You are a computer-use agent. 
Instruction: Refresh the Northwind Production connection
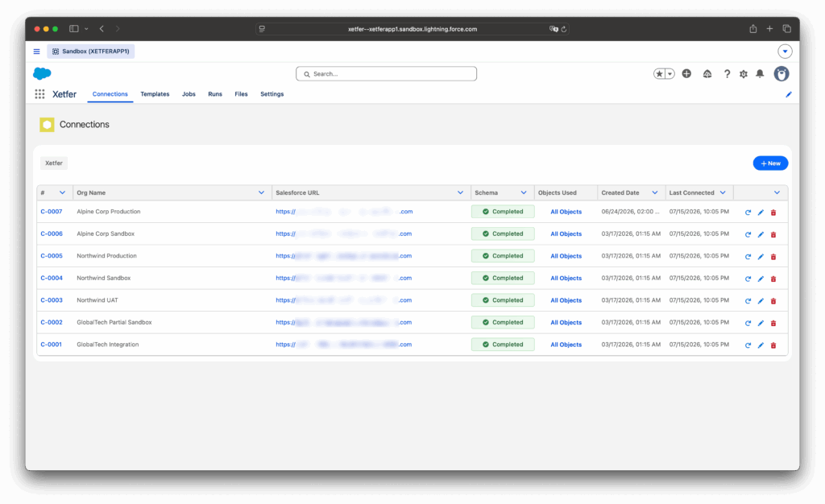click(748, 257)
